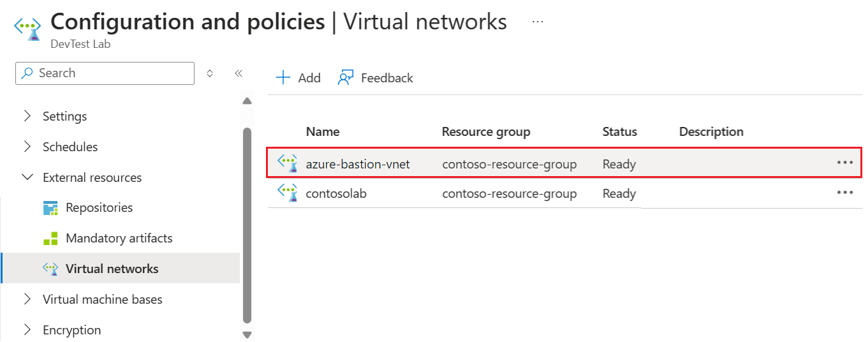Open the ellipsis menu for contosolab
868x342 pixels.
pyautogui.click(x=845, y=192)
